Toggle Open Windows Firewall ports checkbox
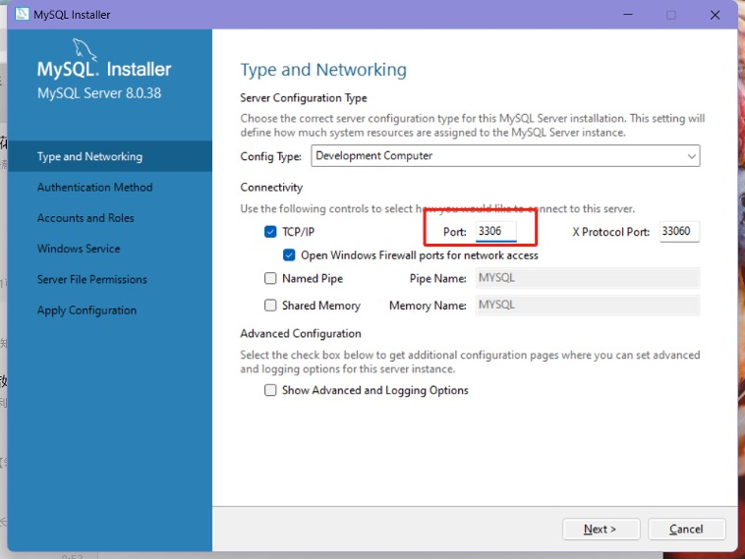The width and height of the screenshot is (745, 560). (x=289, y=255)
